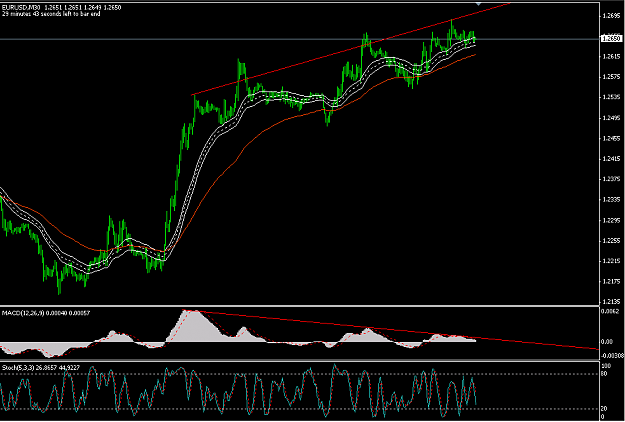Click the -0.00308 MACD scale value
This screenshot has height=422, width=625.
[612, 355]
